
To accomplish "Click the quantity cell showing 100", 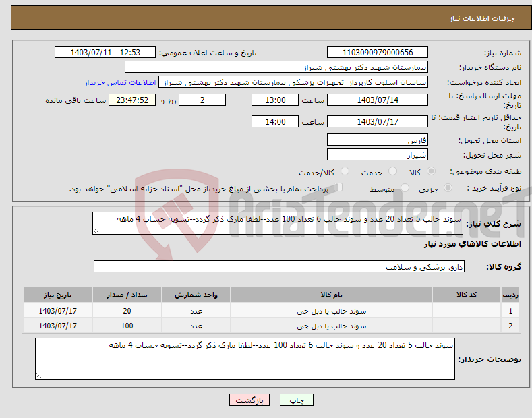I will (127, 326).
